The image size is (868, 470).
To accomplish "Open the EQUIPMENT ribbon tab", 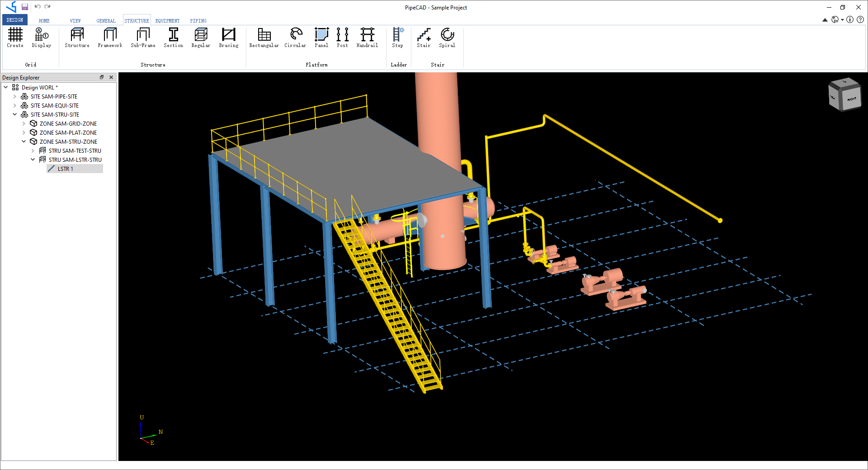I will tap(167, 20).
